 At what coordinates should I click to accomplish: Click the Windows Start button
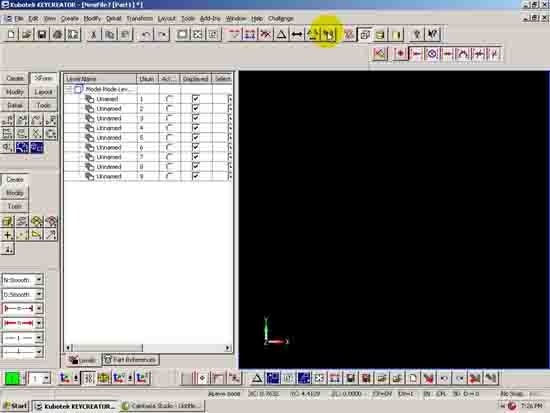(15, 406)
